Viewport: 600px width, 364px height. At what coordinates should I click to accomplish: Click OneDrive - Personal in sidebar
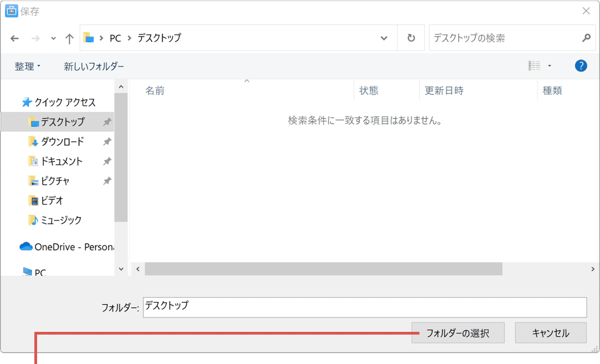coord(65,246)
